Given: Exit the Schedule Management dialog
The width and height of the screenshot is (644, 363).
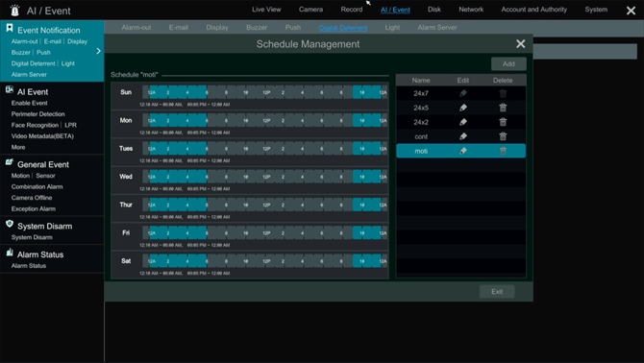Looking at the screenshot, I should click(497, 292).
